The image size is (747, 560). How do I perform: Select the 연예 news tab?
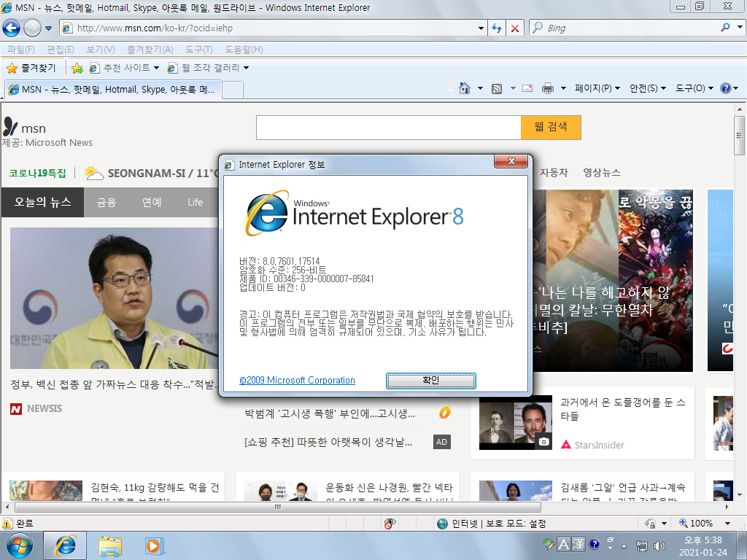point(152,203)
